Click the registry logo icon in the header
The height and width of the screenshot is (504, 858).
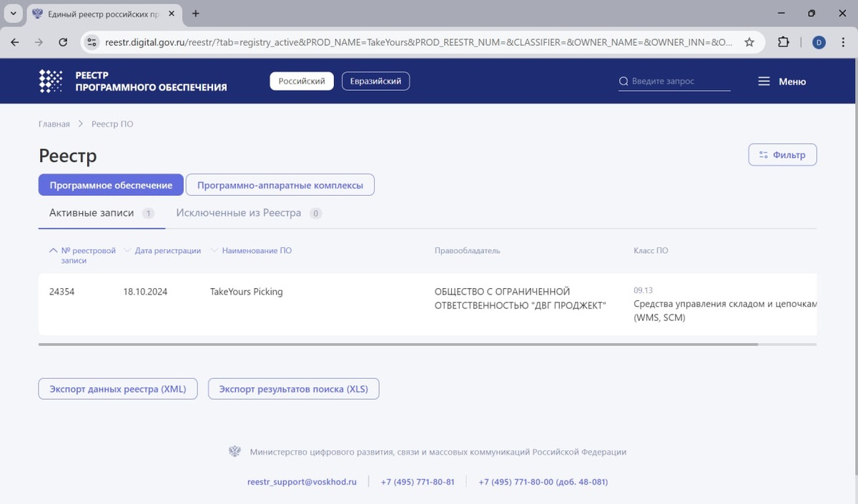[50, 81]
